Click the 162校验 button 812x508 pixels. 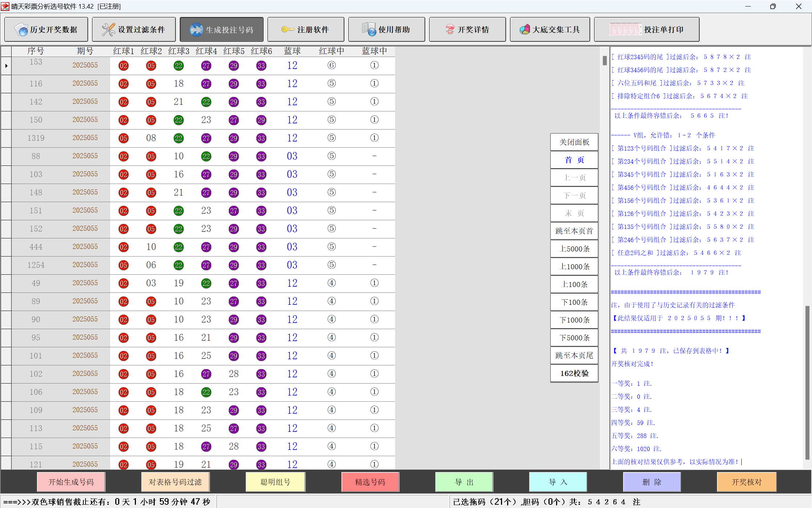[574, 373]
